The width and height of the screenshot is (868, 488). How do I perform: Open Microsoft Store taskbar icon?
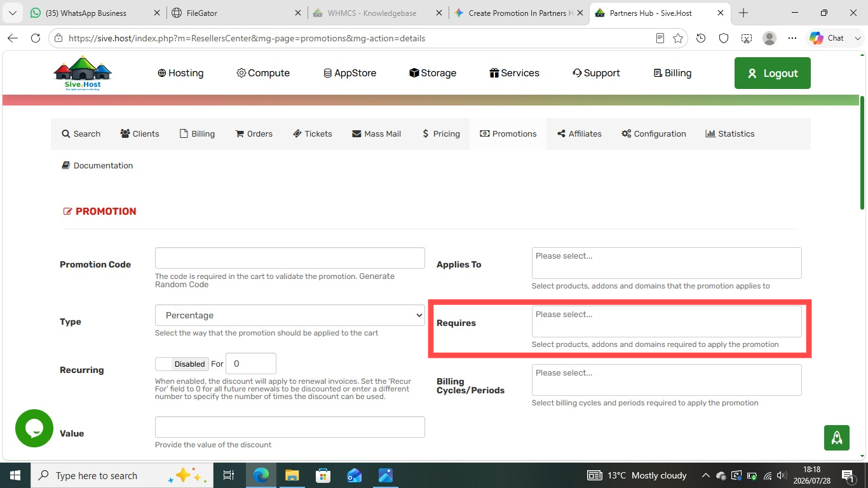(323, 475)
